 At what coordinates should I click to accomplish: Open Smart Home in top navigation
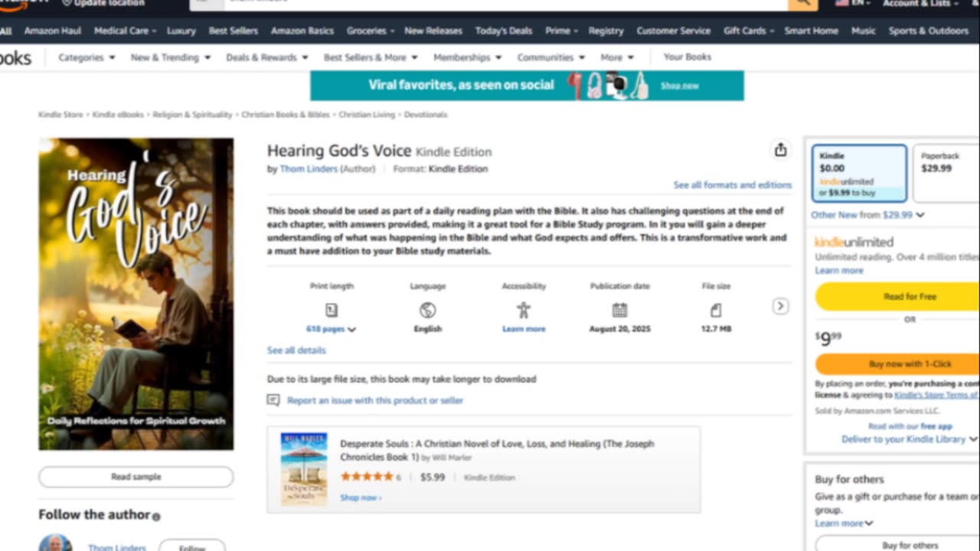point(811,31)
